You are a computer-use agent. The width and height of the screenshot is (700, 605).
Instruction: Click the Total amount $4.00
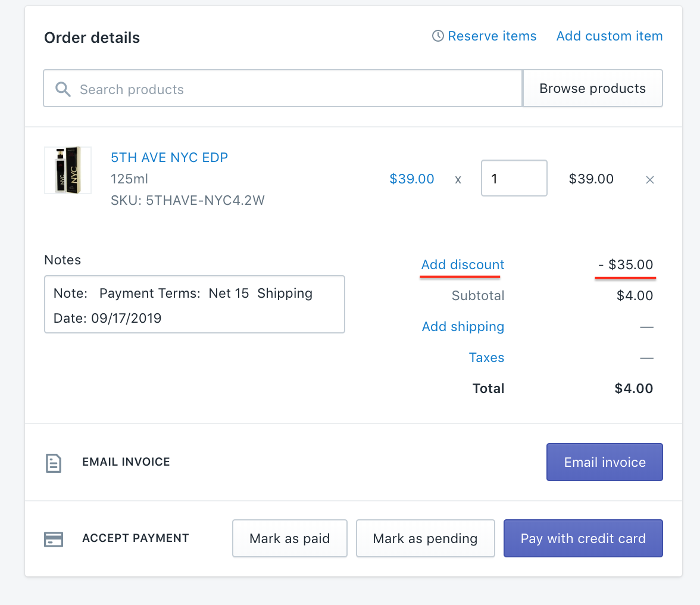(x=633, y=388)
